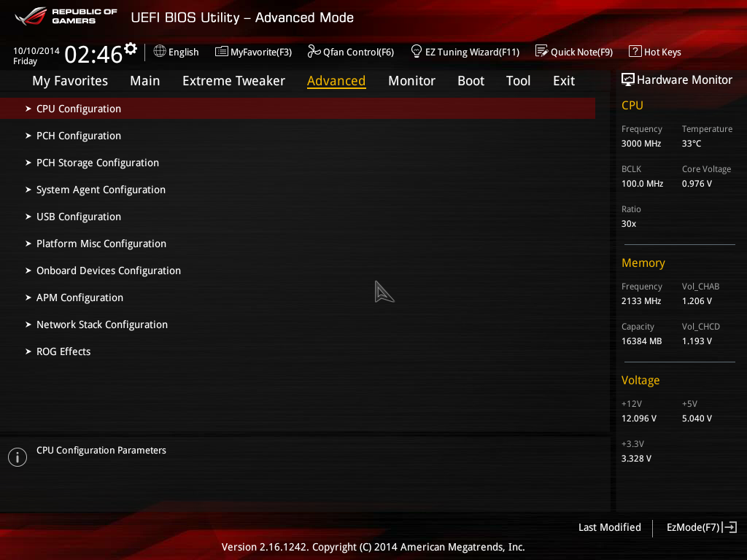The height and width of the screenshot is (560, 747).
Task: Click the memory capacity 16384 MB value
Action: click(641, 341)
